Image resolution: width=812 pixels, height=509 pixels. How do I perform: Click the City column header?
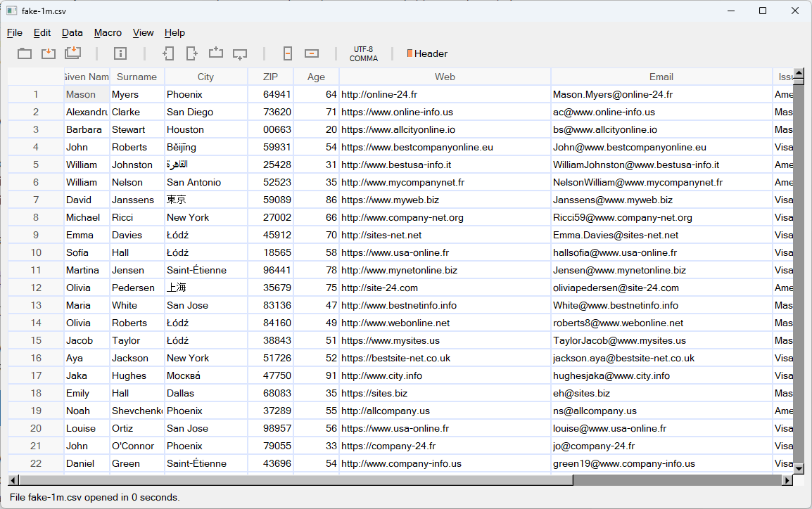[x=205, y=77]
